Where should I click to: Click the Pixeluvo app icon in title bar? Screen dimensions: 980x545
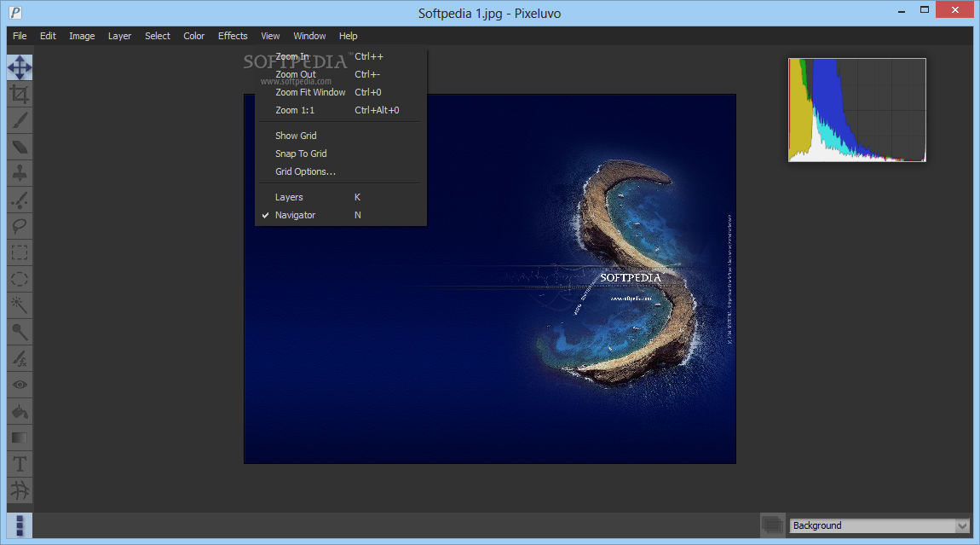[x=15, y=13]
